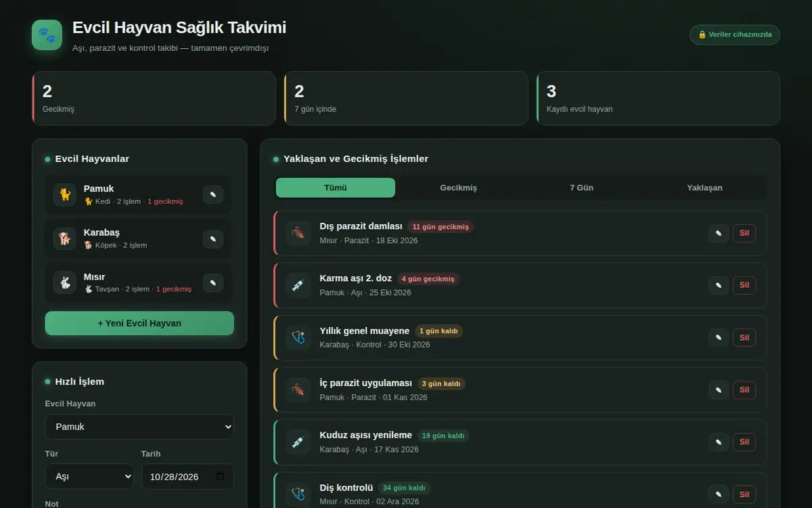Delete İç parazit uygulaması with Sil
Viewport: 812px width, 508px height.
click(744, 389)
